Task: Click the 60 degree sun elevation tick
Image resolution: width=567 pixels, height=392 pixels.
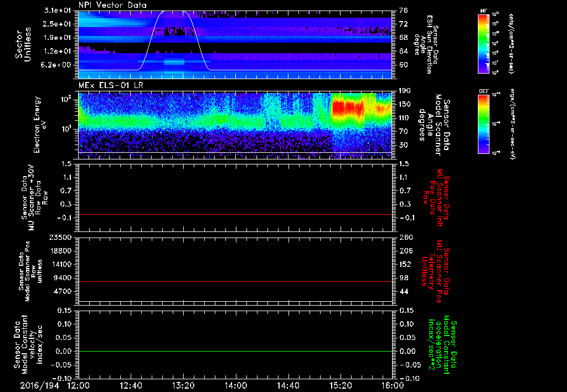Action: click(x=404, y=65)
